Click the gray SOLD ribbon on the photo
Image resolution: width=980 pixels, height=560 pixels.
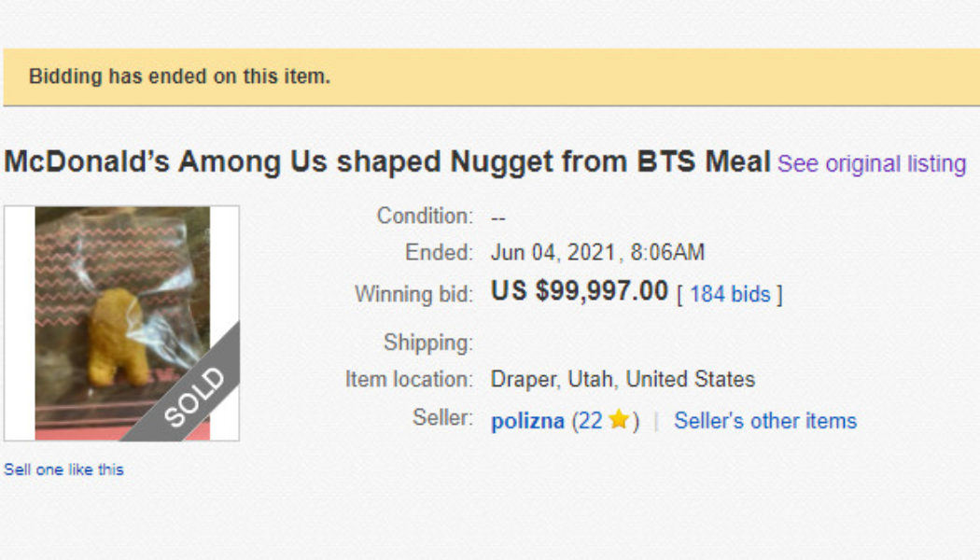pyautogui.click(x=190, y=396)
